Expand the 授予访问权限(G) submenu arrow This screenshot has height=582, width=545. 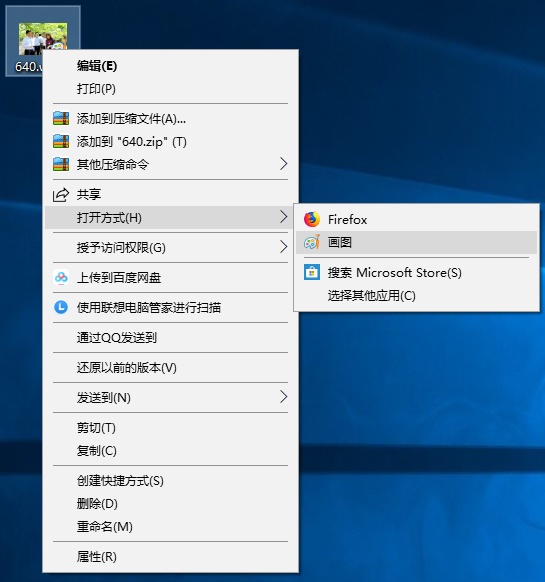coord(284,247)
